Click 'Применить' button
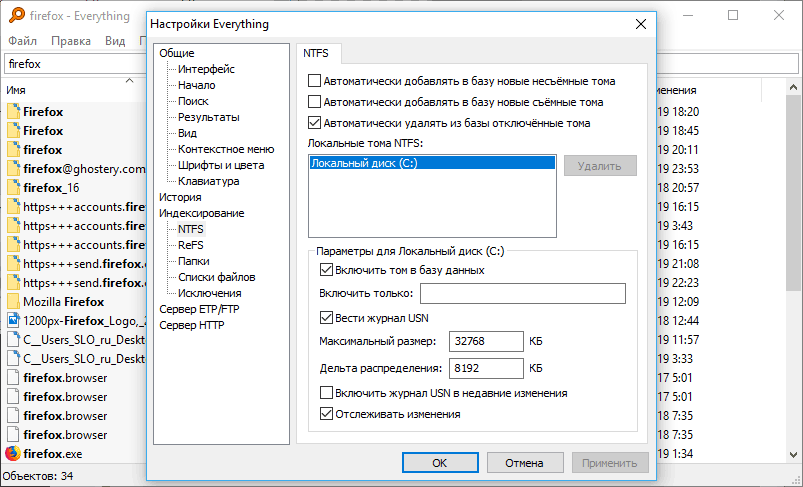Viewport: 803px width, 487px height. 610,463
